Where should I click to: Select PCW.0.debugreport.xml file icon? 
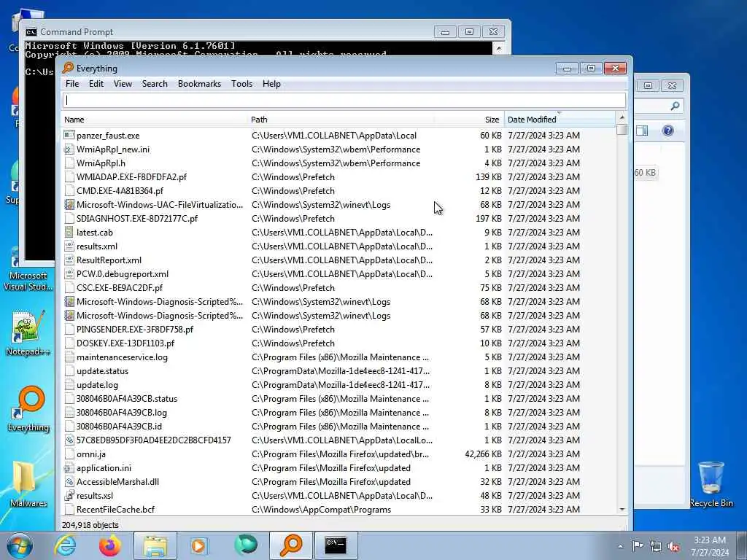[x=69, y=274]
